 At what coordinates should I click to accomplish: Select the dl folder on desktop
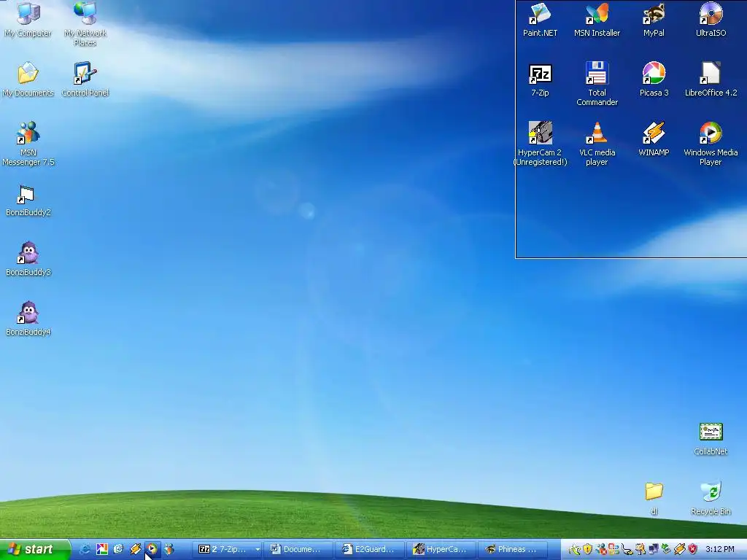[x=654, y=498]
